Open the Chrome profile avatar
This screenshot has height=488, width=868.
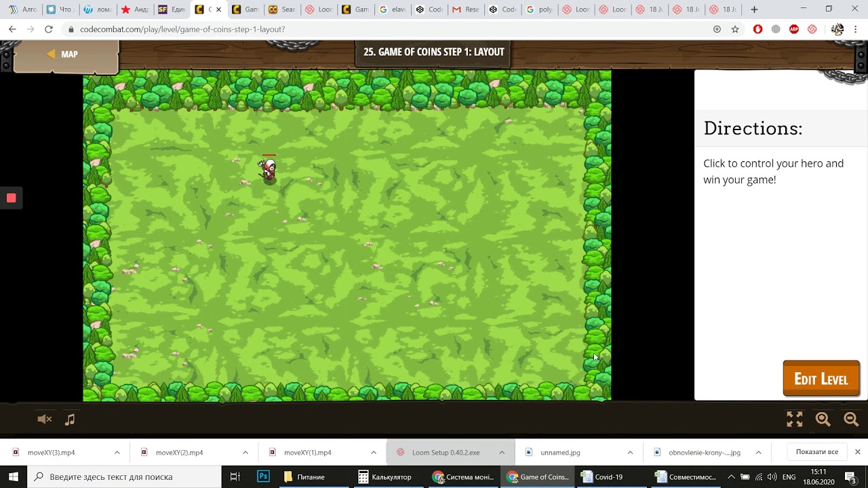837,29
